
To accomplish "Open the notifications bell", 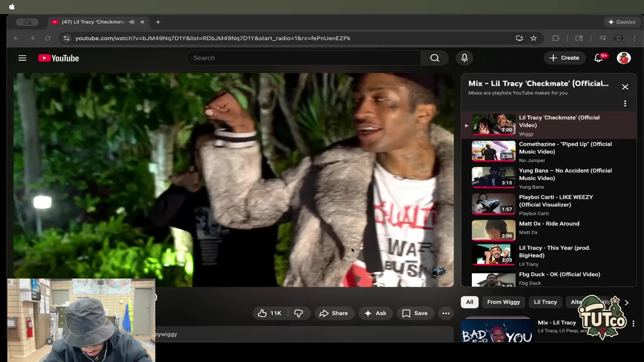I will coord(599,58).
